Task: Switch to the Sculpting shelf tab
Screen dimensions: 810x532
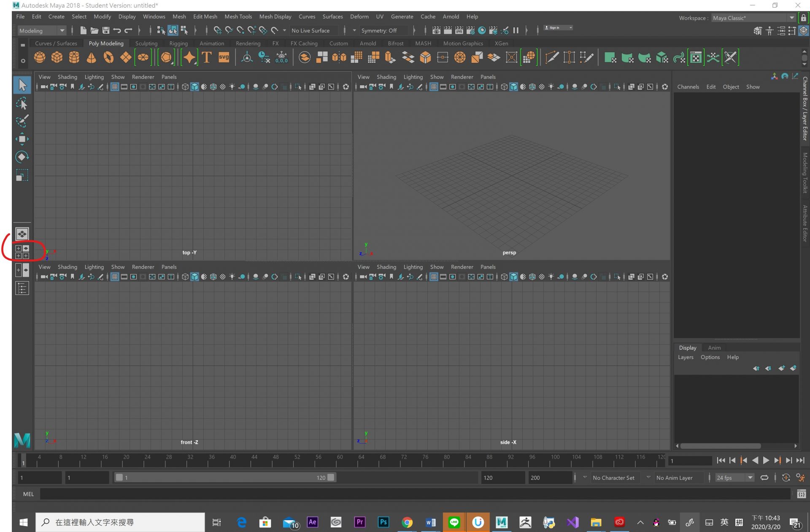Action: tap(146, 43)
